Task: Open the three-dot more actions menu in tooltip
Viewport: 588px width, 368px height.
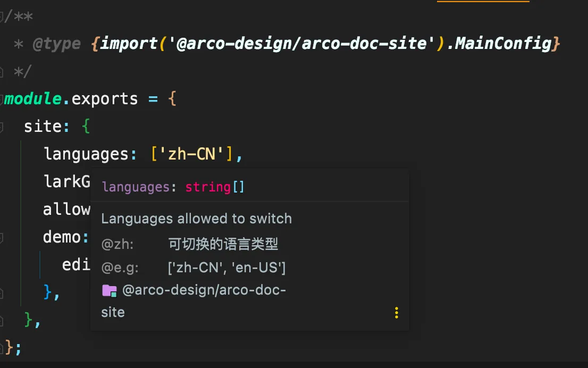Action: (397, 313)
